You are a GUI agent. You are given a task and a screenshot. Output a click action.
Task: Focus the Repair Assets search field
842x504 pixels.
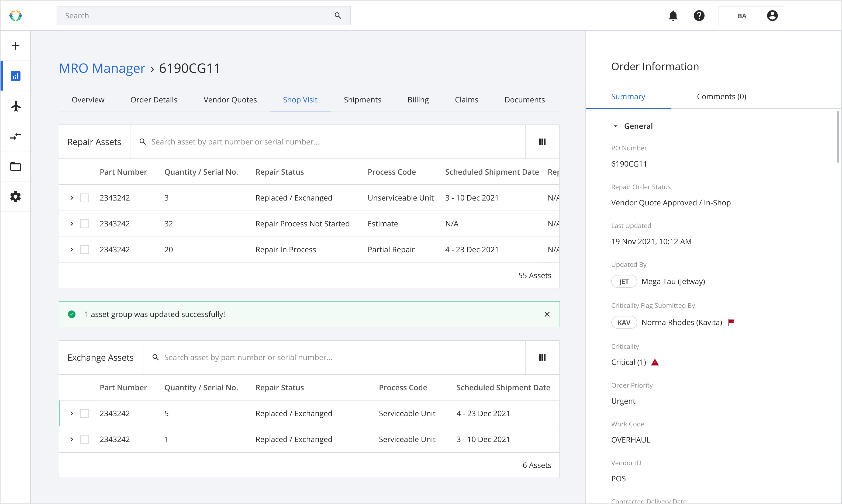(x=327, y=142)
